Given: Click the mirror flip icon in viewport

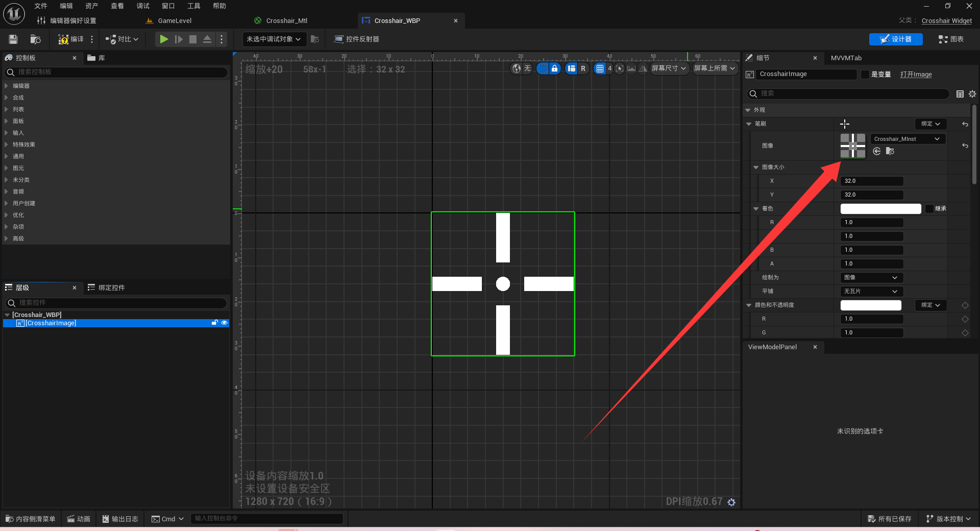Looking at the screenshot, I should 643,68.
